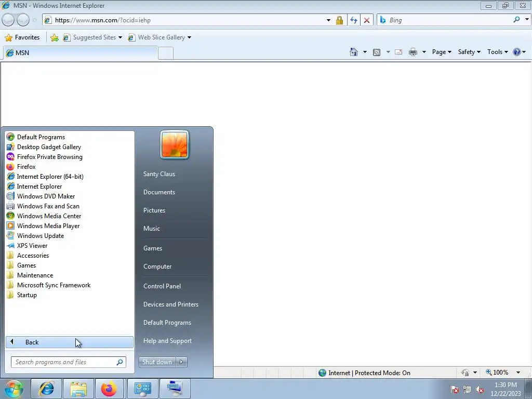Viewport: 532px width, 399px height.
Task: Click the Help icon
Action: tap(517, 52)
